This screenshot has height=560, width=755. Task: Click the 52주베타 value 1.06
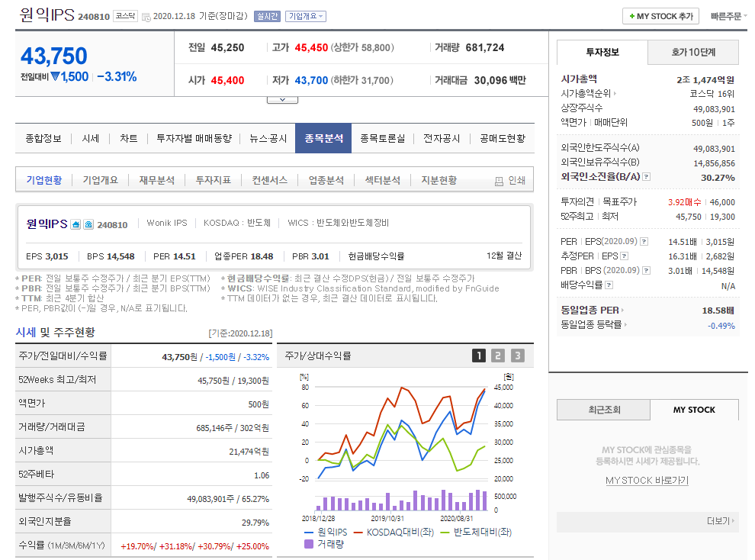tap(262, 475)
